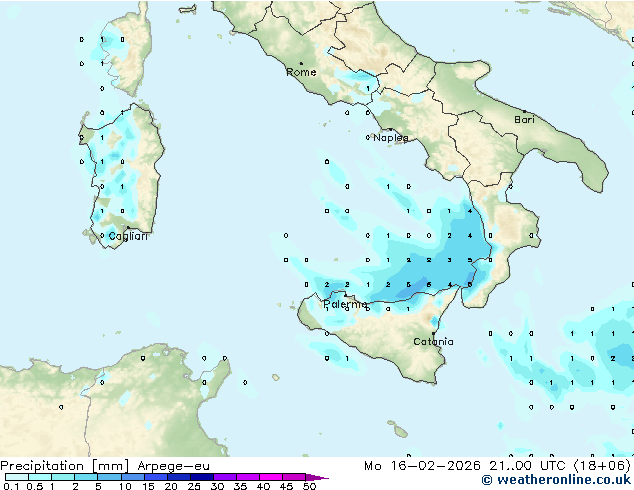The width and height of the screenshot is (634, 490).
Task: Select the 45–50 mm legend swatch
Action: click(x=294, y=477)
